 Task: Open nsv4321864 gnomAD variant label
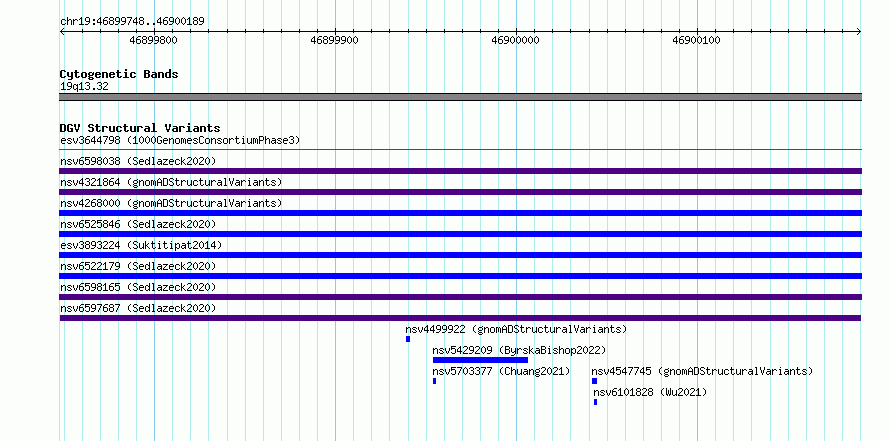pos(171,182)
